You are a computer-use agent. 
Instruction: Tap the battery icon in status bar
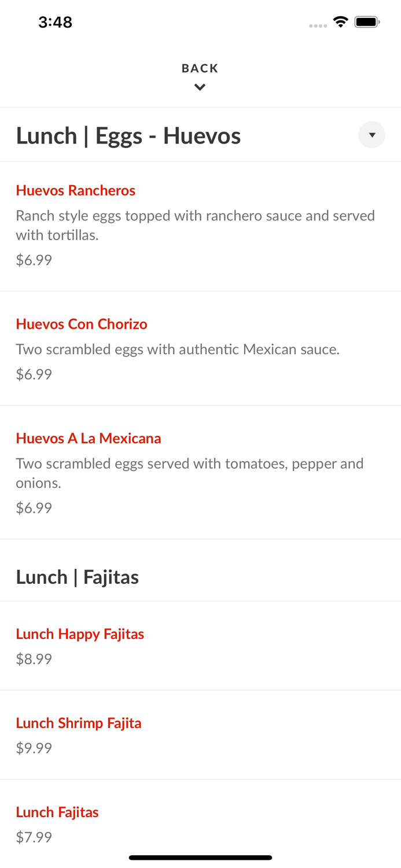tap(366, 21)
